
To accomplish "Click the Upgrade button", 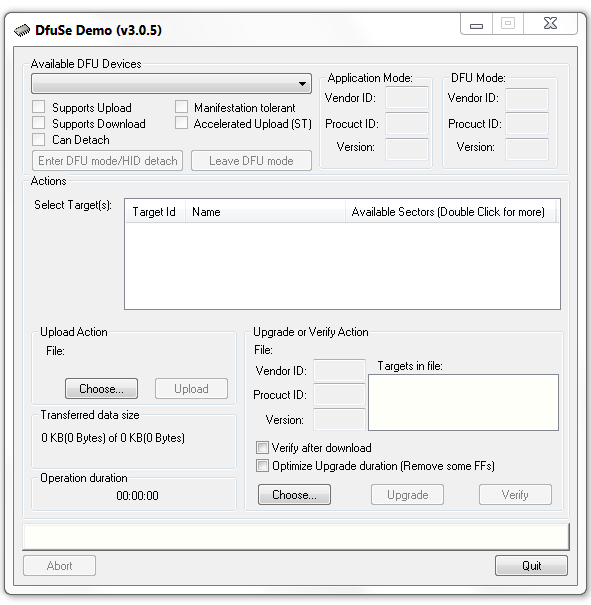I will 407,495.
